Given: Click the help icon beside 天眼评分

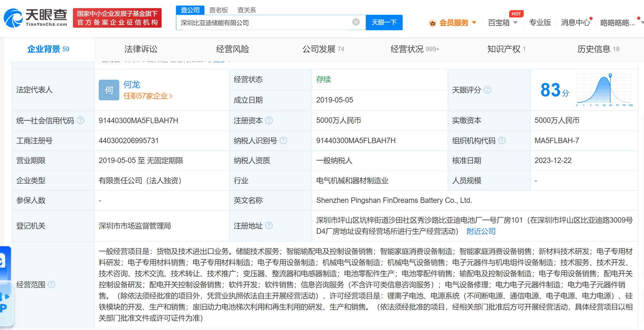Looking at the screenshot, I should point(487,90).
